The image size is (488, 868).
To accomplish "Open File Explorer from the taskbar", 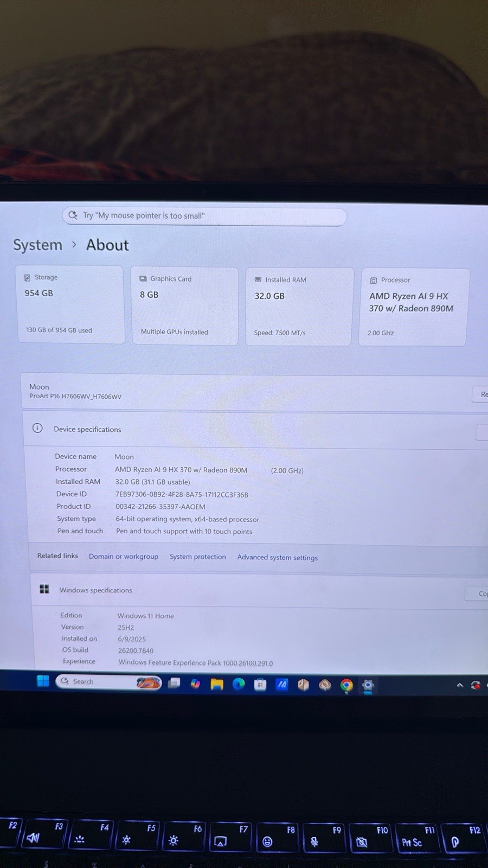I will point(217,684).
